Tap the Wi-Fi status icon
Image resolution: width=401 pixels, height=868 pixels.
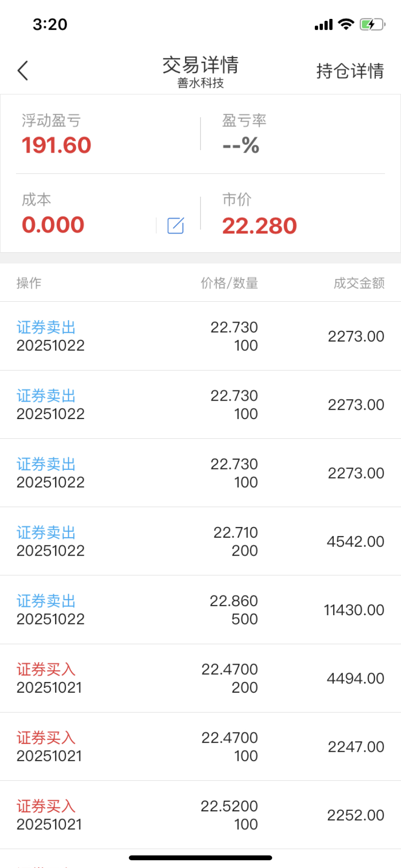pos(346,24)
